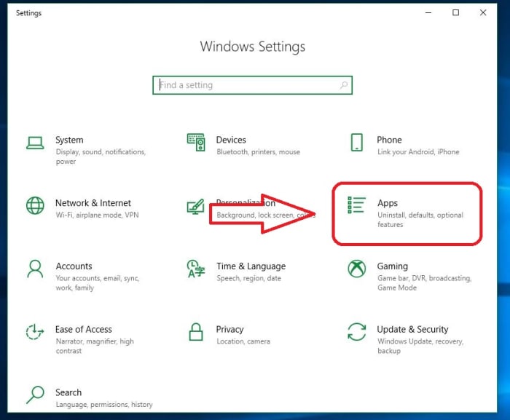Click 'Your accounts, email, sync' description
510x420 pixels.
pyautogui.click(x=98, y=283)
